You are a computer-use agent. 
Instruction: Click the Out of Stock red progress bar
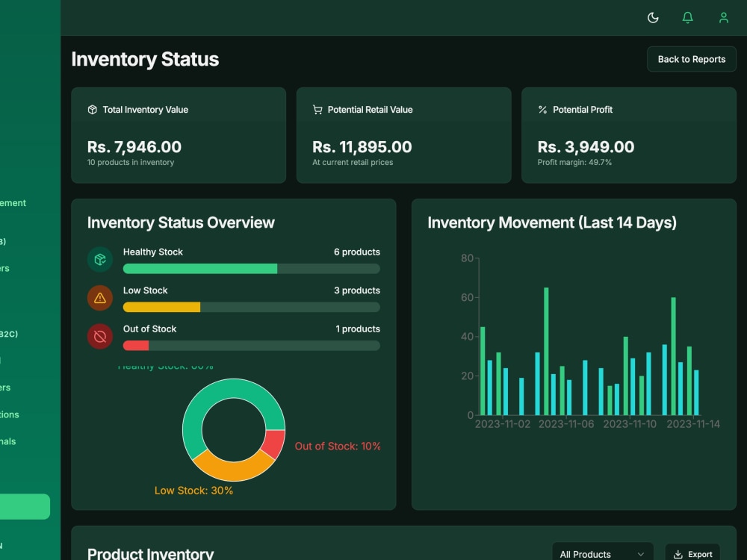pos(136,346)
